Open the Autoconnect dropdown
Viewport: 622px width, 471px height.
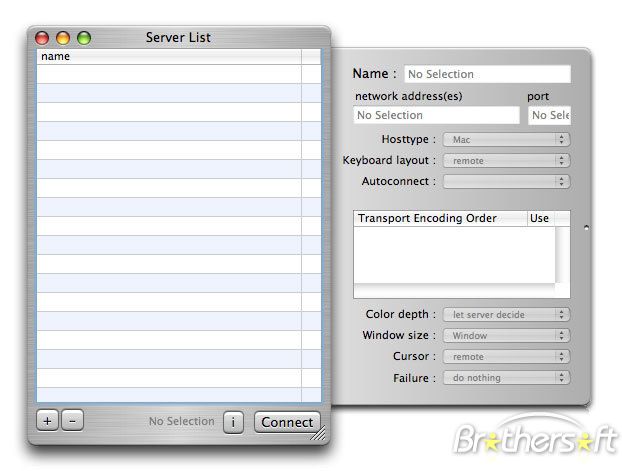click(x=507, y=181)
